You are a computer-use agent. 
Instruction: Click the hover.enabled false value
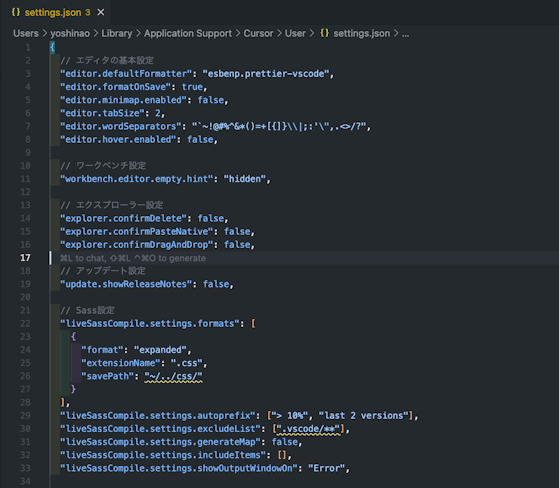point(200,139)
